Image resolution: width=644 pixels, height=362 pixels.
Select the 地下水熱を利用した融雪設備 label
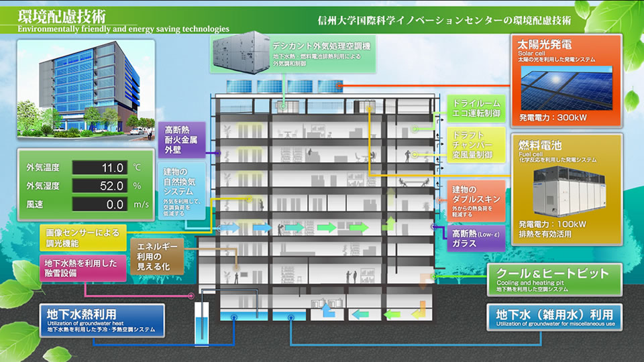[83, 268]
